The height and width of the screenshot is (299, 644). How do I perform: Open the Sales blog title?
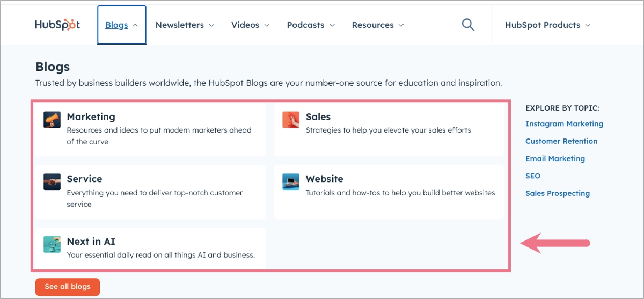pyautogui.click(x=318, y=116)
